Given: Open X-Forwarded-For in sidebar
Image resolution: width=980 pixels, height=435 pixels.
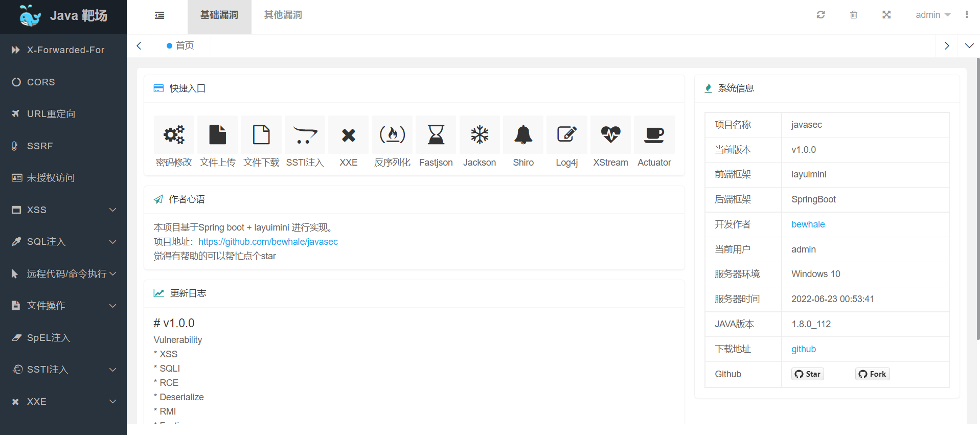Looking at the screenshot, I should [x=63, y=50].
